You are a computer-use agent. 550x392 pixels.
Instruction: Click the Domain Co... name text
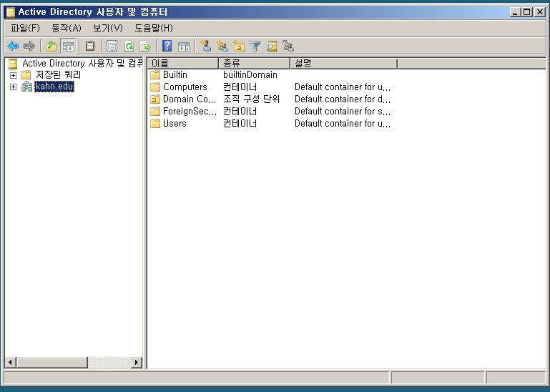(190, 99)
